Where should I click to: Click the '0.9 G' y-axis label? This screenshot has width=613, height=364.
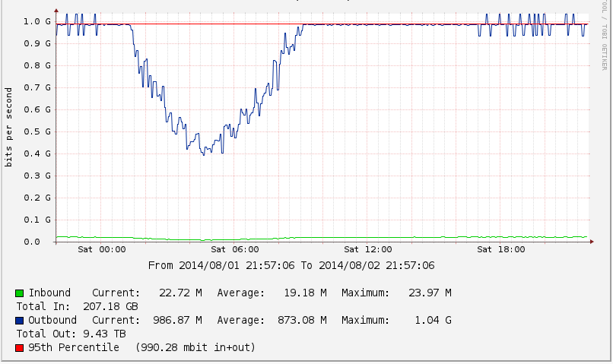[37, 43]
